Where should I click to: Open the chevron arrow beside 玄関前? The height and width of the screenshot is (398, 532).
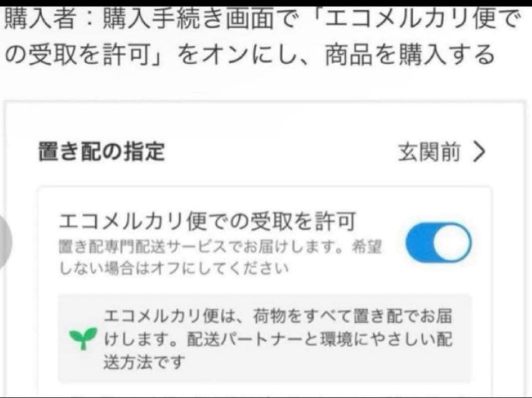click(479, 152)
